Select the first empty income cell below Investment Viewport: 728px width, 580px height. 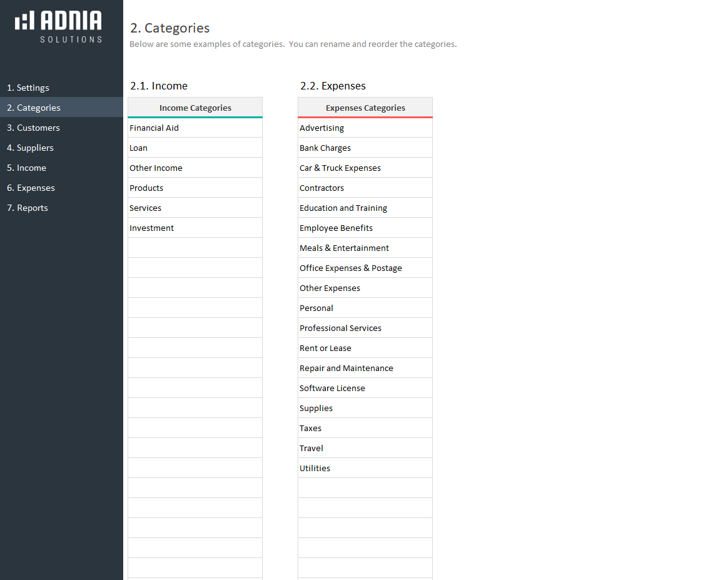coord(195,248)
